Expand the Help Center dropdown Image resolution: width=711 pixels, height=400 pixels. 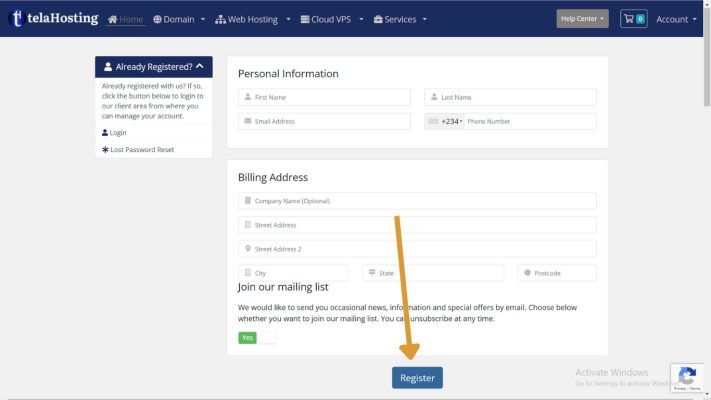(x=582, y=19)
